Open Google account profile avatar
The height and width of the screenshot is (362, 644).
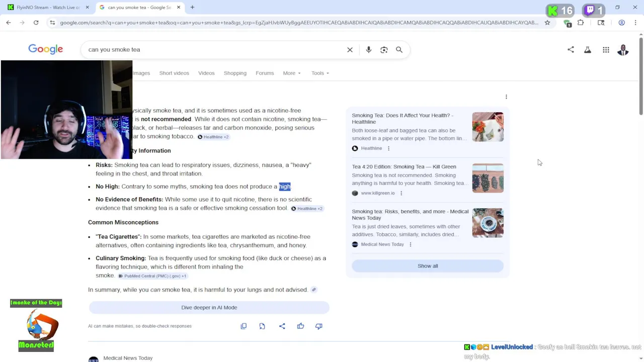(623, 50)
